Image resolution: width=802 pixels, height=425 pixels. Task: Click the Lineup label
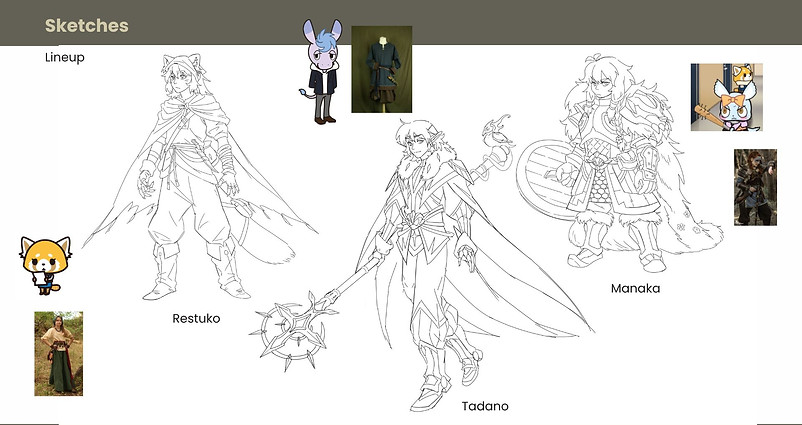(64, 58)
